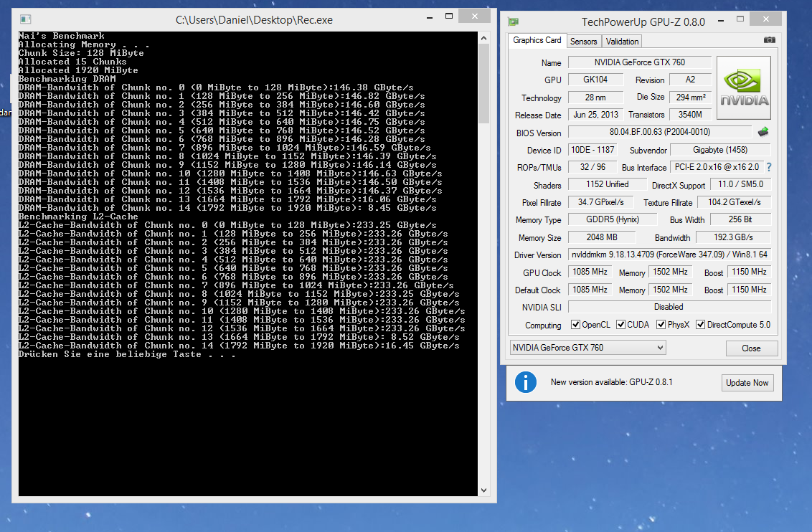Click the Shaders field 1152 Unified
812x532 pixels.
click(x=608, y=184)
